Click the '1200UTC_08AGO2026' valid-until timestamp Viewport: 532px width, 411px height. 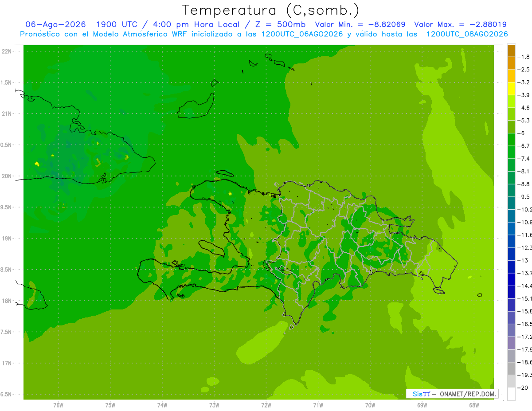coord(467,34)
